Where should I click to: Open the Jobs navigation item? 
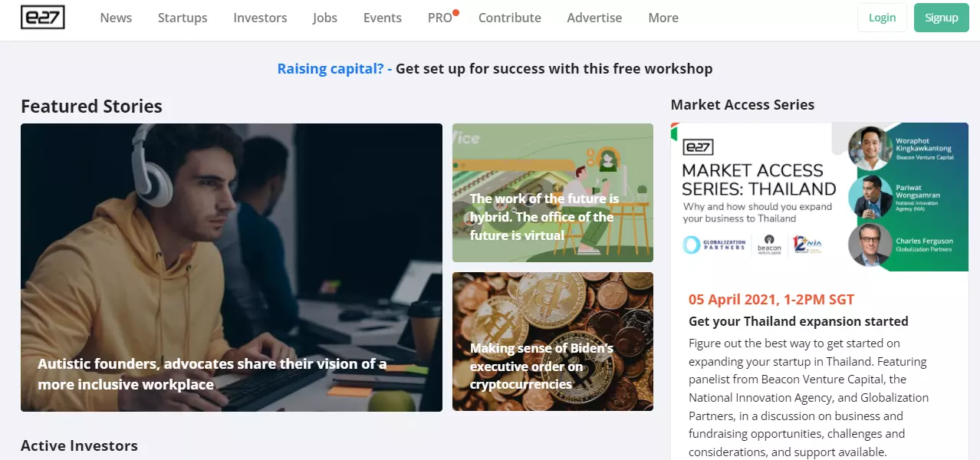325,18
